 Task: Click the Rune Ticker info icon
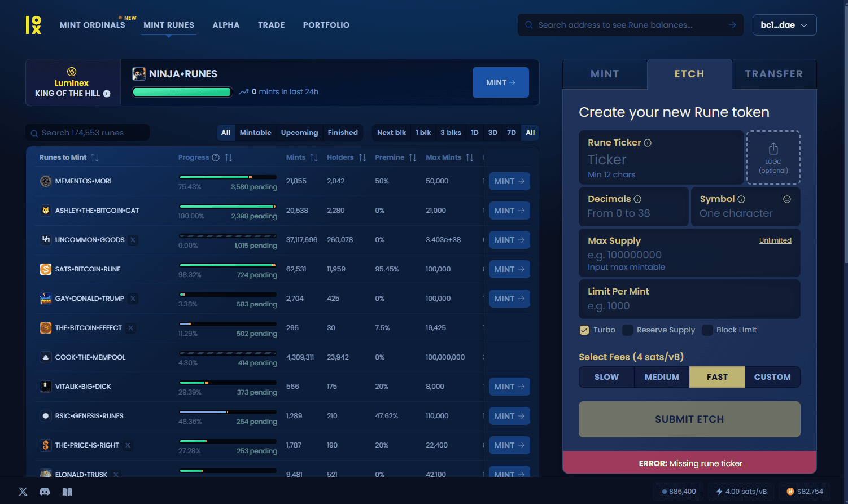point(648,143)
